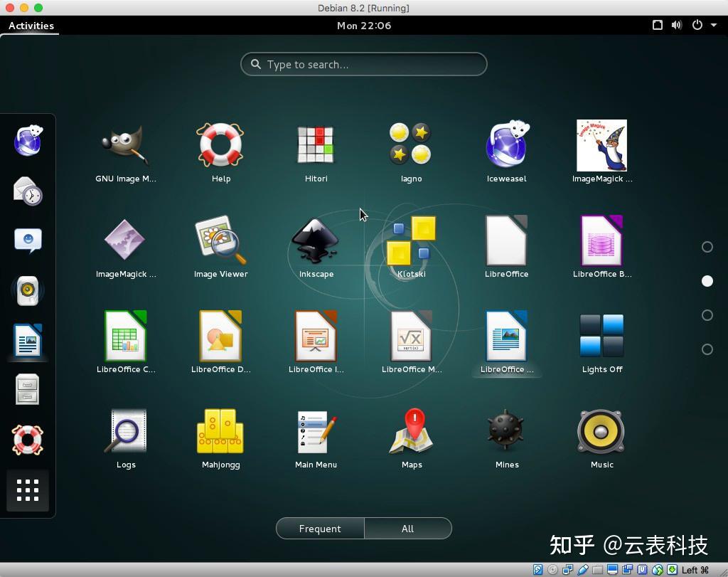Launch LibreOffice Base

[x=601, y=248]
